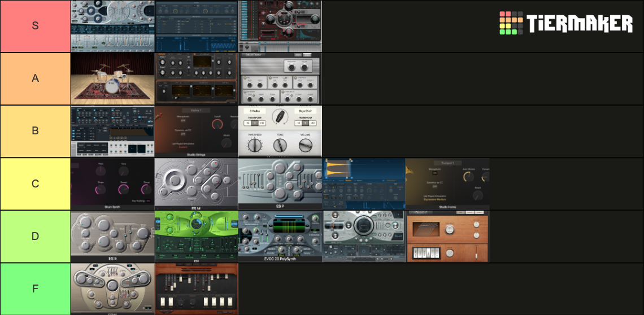
Task: Click the TierMaker logo
Action: [x=566, y=23]
